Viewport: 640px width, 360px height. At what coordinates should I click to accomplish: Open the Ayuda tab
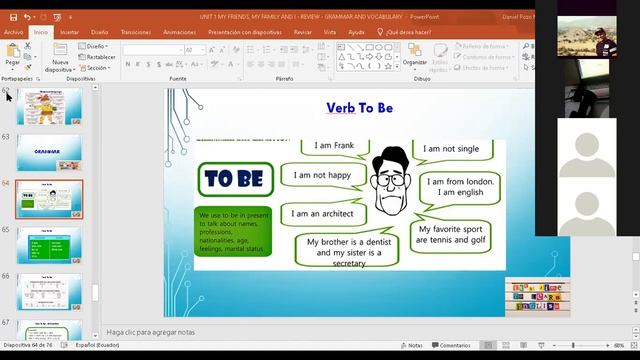point(356,32)
